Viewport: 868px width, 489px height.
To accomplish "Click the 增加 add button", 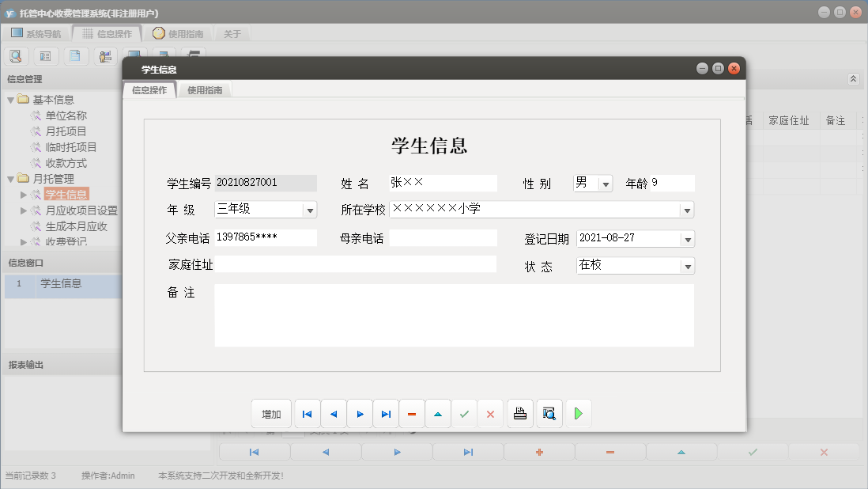I will [x=271, y=413].
